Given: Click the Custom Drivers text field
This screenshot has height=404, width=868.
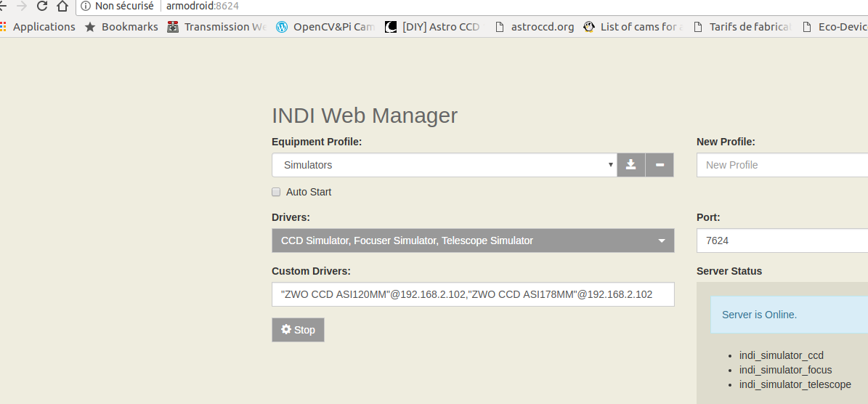Looking at the screenshot, I should pos(473,294).
